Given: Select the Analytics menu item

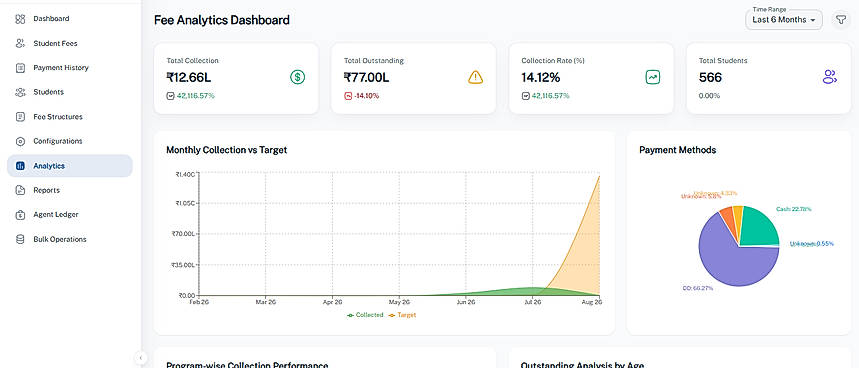Looking at the screenshot, I should click(x=70, y=166).
